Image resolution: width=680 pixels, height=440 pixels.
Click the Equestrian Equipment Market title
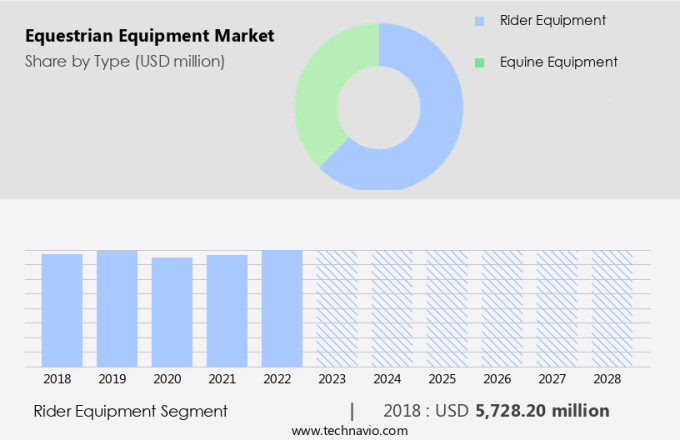point(149,37)
